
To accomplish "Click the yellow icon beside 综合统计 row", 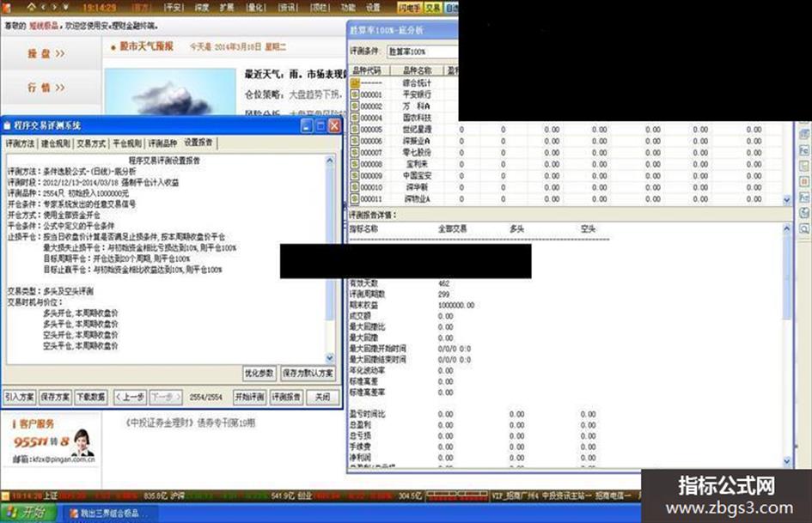I will click(x=355, y=82).
